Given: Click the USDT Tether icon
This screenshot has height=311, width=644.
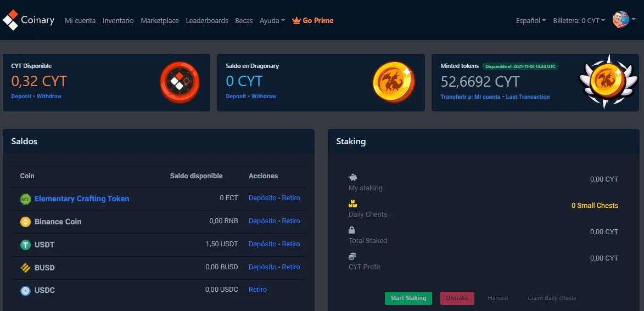Looking at the screenshot, I should pyautogui.click(x=25, y=245).
